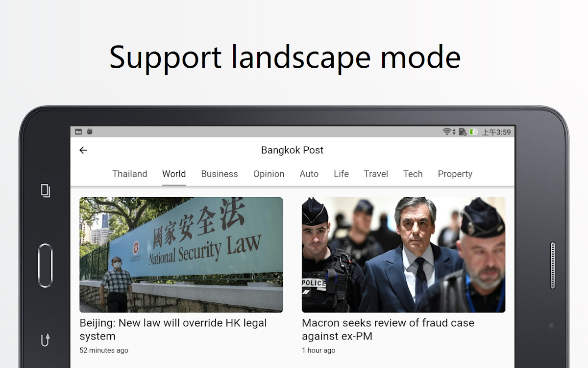Switch to the Thailand tab

(x=129, y=174)
